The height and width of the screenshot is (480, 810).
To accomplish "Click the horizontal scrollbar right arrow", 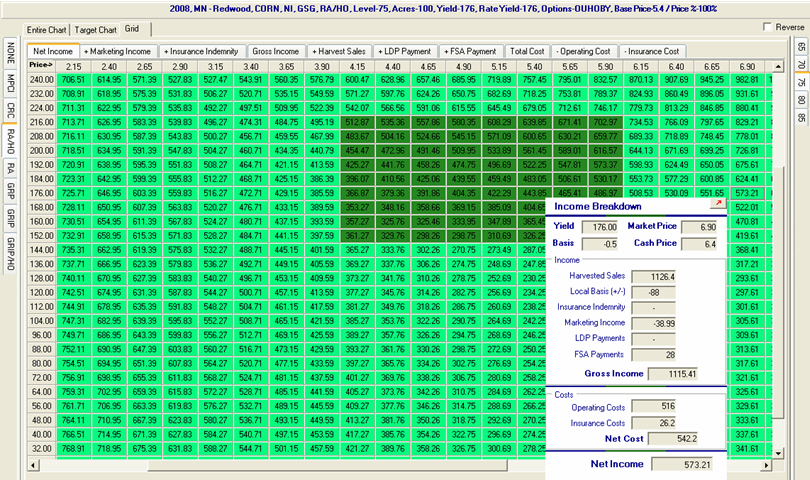I will 767,465.
